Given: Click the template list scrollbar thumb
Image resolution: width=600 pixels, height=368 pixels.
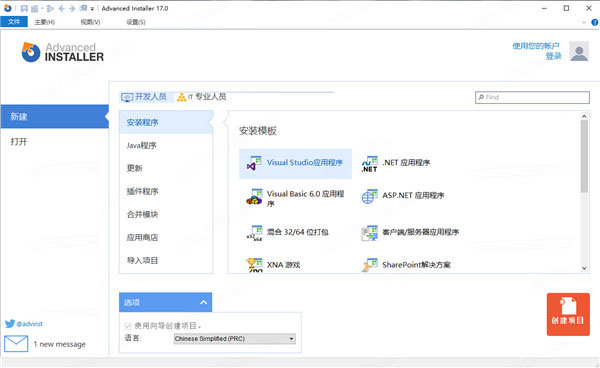Looking at the screenshot, I should (x=584, y=156).
